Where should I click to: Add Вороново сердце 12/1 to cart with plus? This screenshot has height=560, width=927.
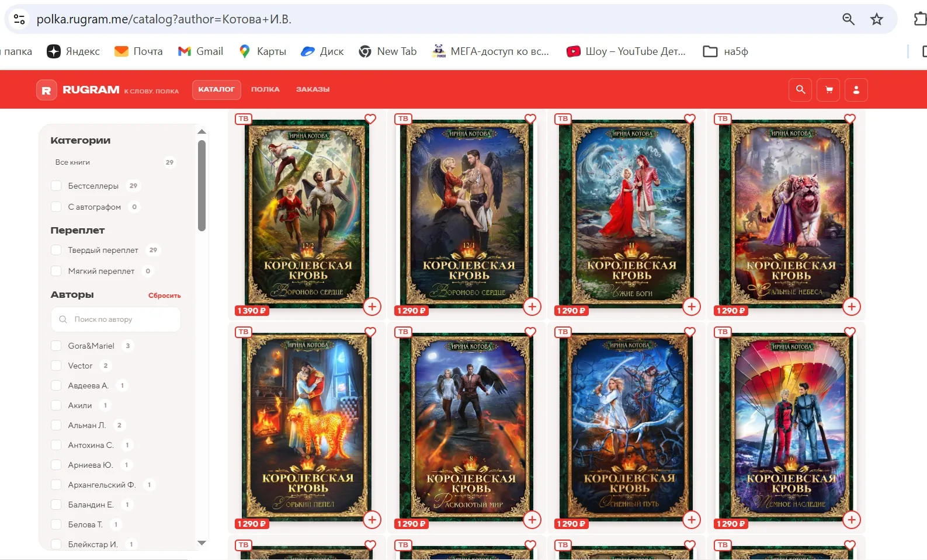pos(532,307)
